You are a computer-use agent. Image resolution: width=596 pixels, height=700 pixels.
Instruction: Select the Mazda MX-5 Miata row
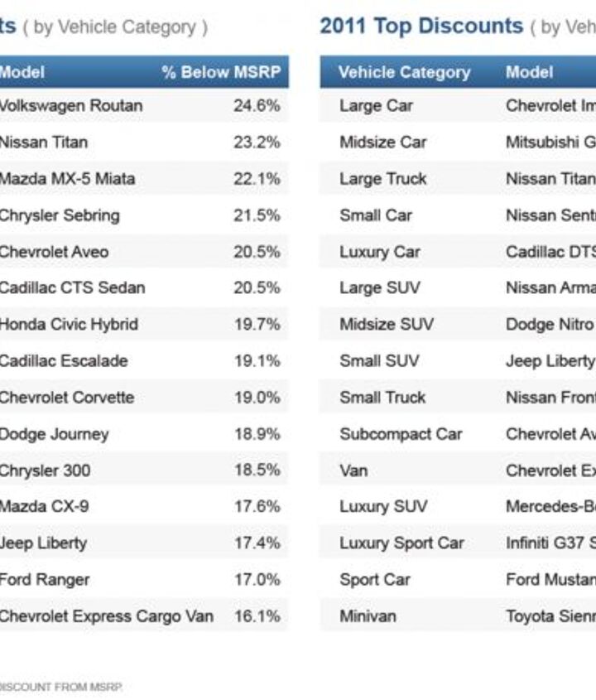click(x=68, y=179)
